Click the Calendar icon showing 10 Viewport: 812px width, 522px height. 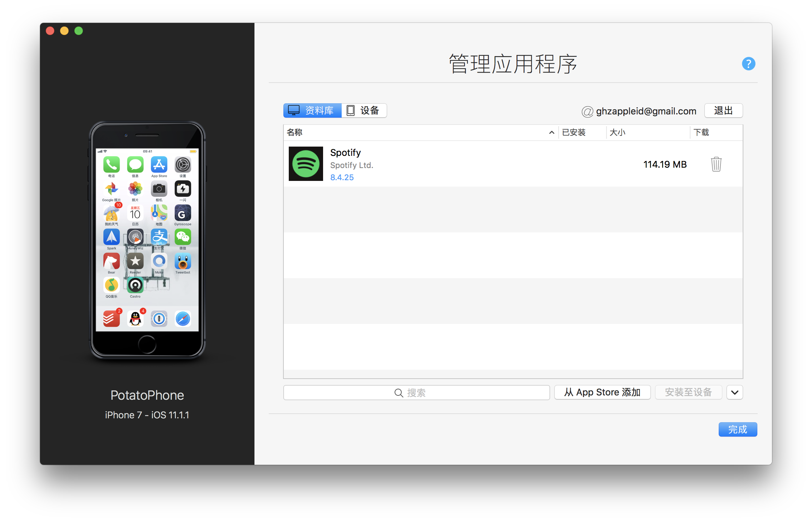click(135, 213)
